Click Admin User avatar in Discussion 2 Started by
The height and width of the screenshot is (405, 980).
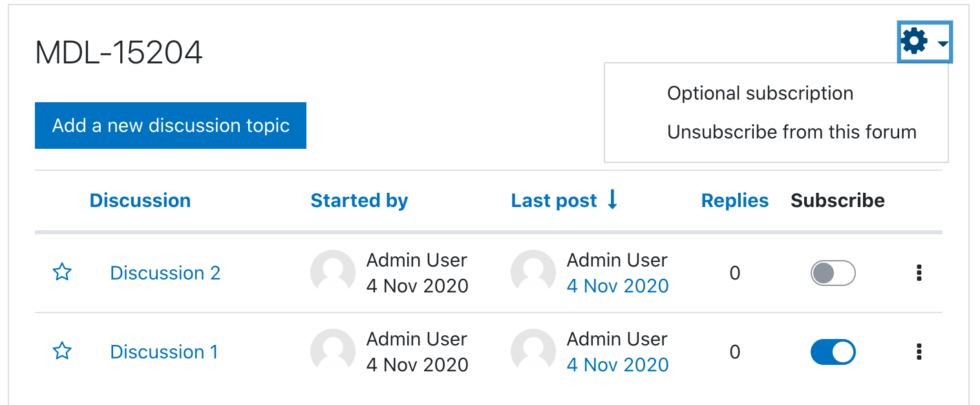[333, 272]
